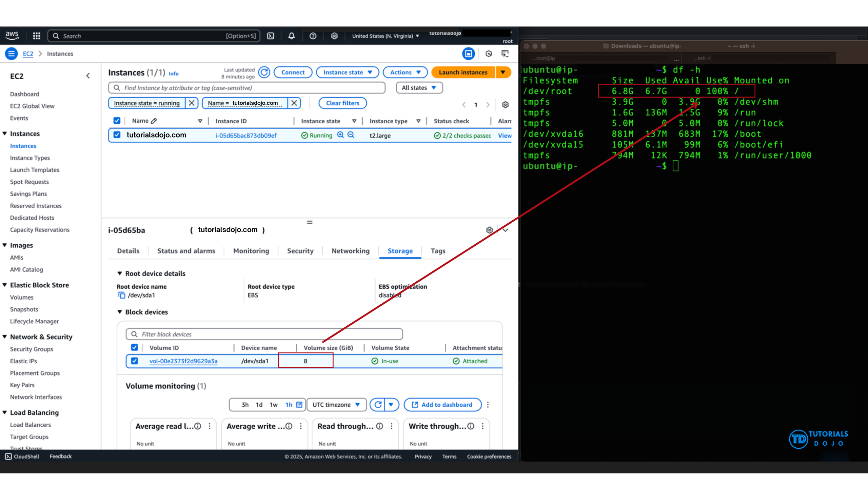Open CloudShell from the footer bar
This screenshot has height=488, width=868.
click(22, 456)
